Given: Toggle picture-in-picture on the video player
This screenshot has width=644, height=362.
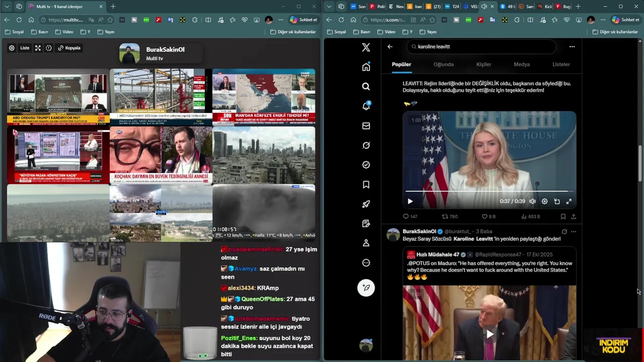Looking at the screenshot, I should click(557, 201).
